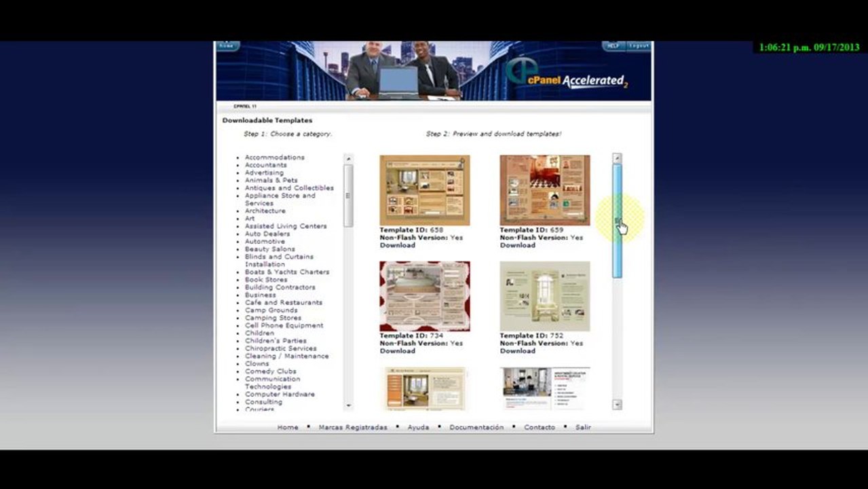Select the Camping Stores category
Image resolution: width=868 pixels, height=489 pixels.
click(273, 318)
